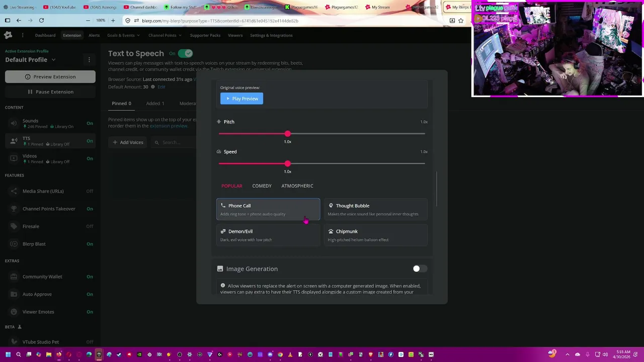Screen dimensions: 644x362
Task: Toggle Firesale Off status
Action: [x=90, y=226]
